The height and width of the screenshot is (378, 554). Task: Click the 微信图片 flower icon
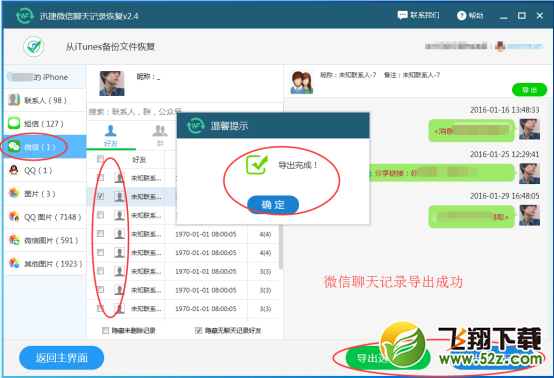14,240
